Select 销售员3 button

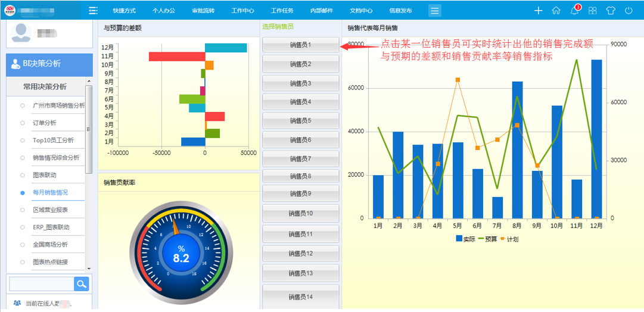point(301,83)
